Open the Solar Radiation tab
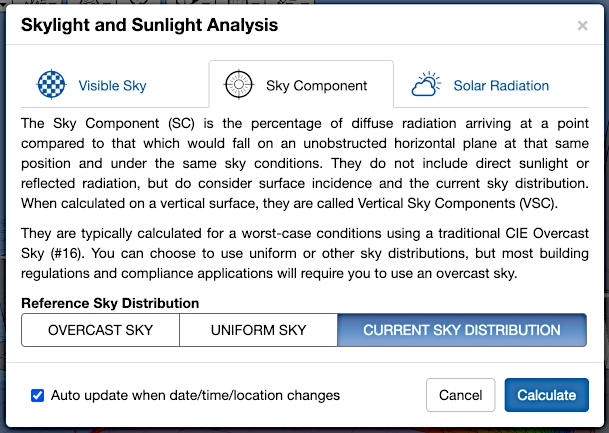 pos(501,86)
